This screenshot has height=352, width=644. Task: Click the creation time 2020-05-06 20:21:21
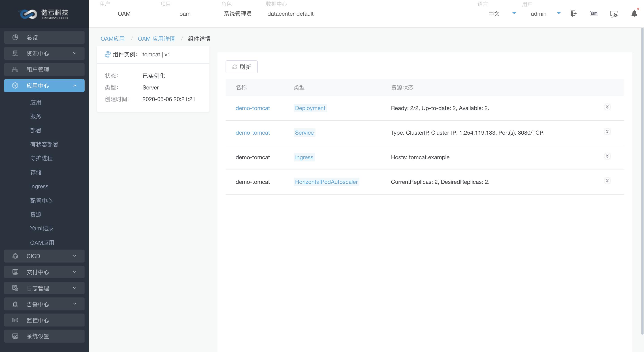point(169,99)
